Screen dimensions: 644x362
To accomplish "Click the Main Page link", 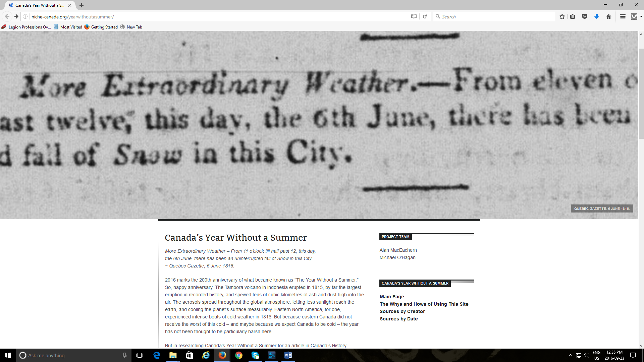I will (391, 296).
